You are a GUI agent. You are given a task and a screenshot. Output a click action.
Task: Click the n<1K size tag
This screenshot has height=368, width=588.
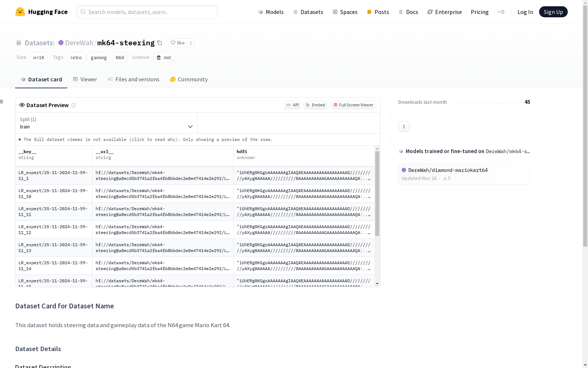(39, 57)
